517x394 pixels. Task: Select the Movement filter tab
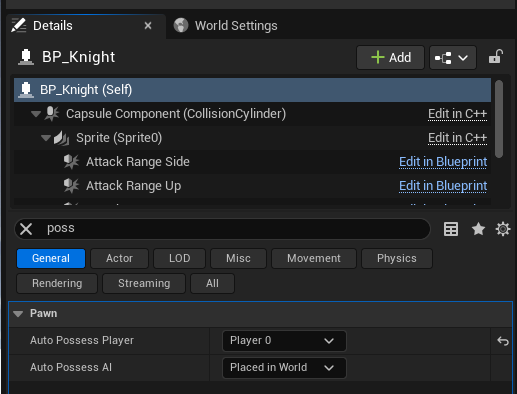(x=314, y=258)
